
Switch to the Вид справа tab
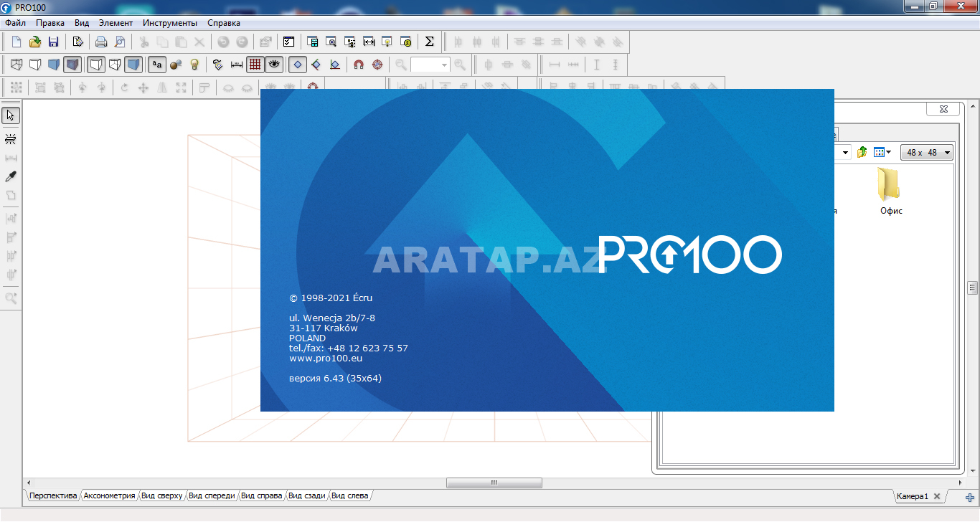click(261, 495)
